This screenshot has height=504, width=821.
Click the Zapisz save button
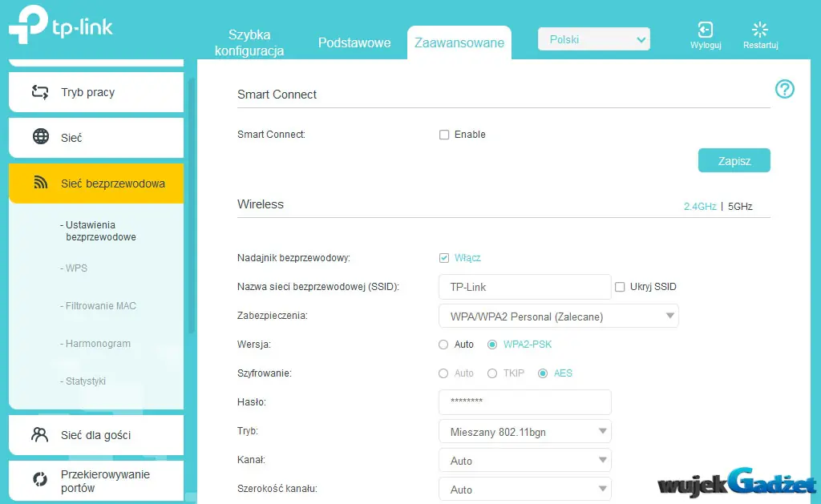[x=734, y=160]
